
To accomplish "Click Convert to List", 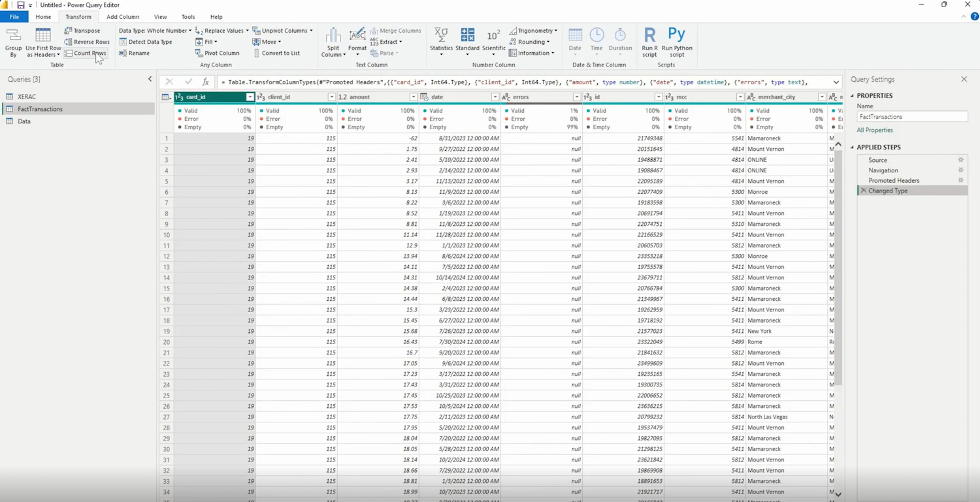I will pos(276,53).
